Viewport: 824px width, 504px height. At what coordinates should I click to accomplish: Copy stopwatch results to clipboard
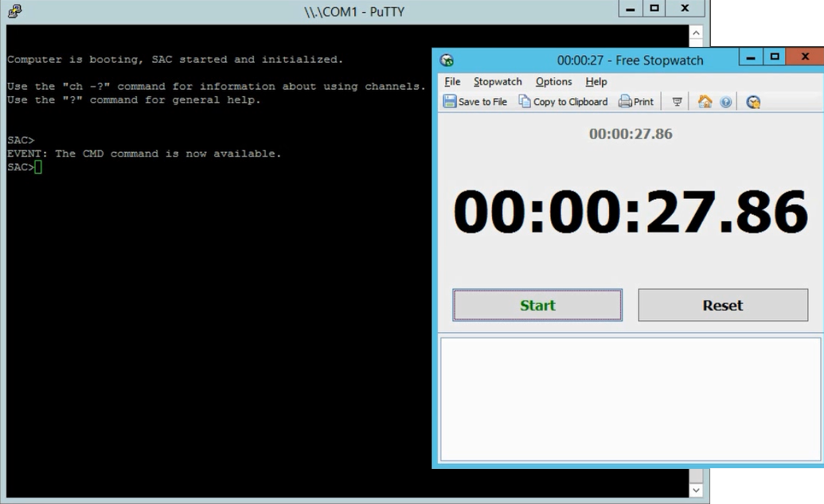coord(563,101)
